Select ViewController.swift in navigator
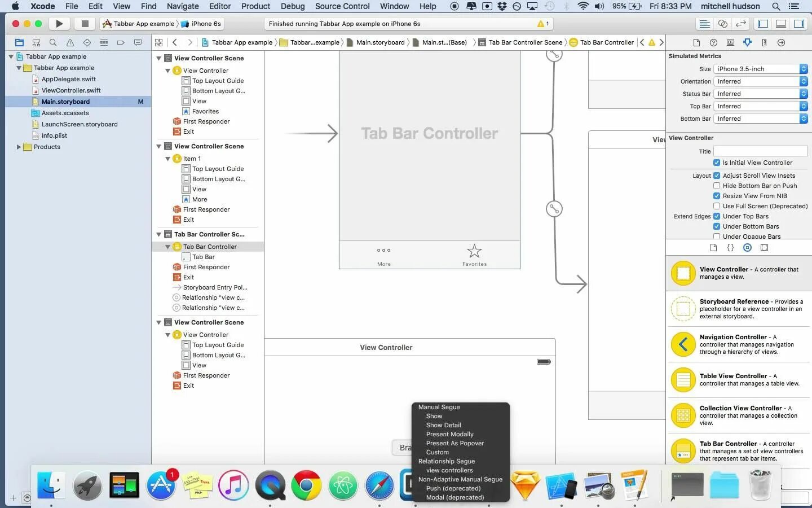The image size is (812, 508). [x=71, y=90]
